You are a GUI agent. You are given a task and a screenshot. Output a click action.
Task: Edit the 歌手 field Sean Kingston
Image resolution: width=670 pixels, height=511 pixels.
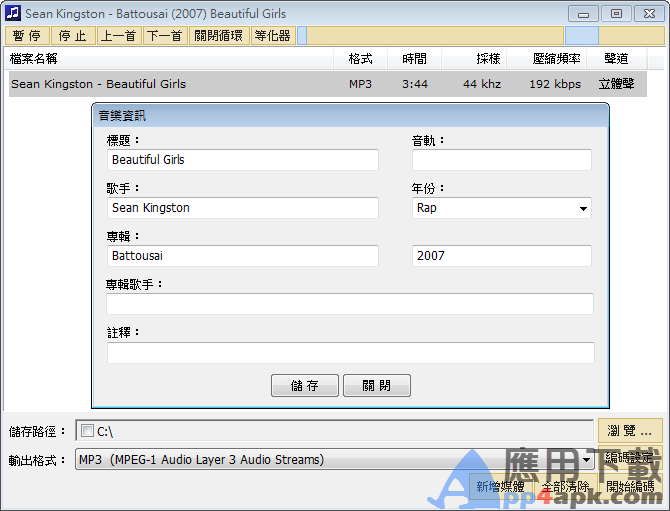coord(243,208)
